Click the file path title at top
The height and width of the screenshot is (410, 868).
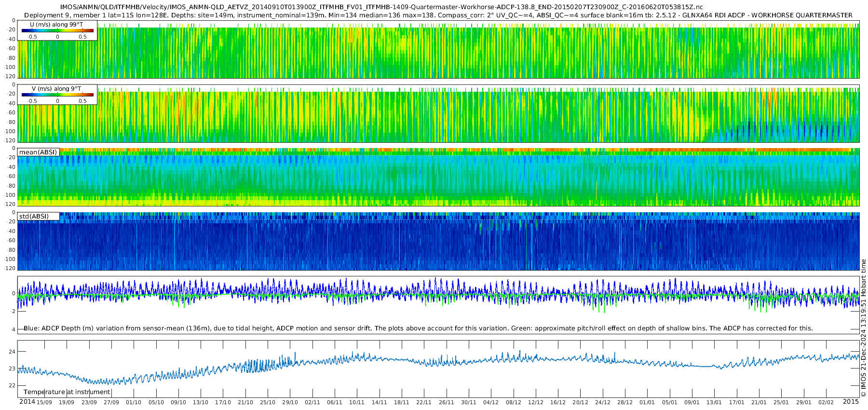tap(381, 7)
